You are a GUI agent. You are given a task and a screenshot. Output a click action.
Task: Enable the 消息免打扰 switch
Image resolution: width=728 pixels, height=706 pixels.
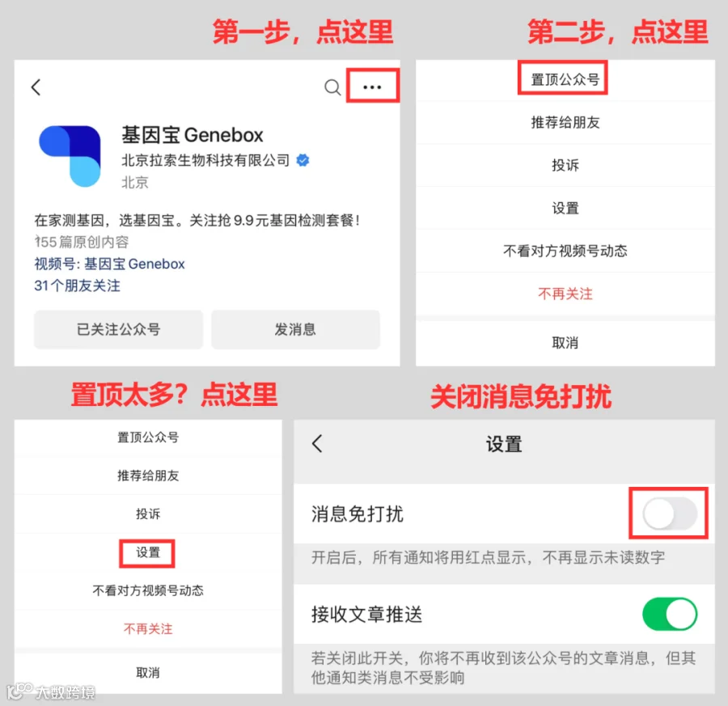(x=670, y=514)
